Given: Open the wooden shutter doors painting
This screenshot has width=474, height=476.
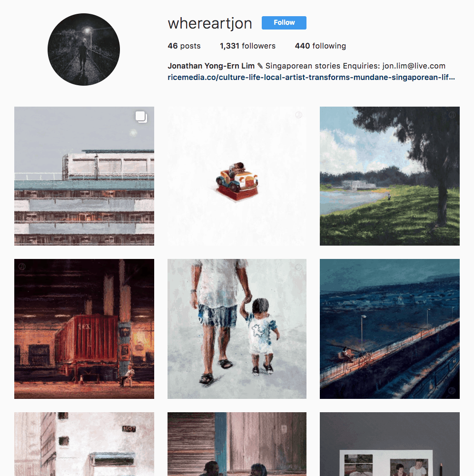Looking at the screenshot, I should click(237, 444).
